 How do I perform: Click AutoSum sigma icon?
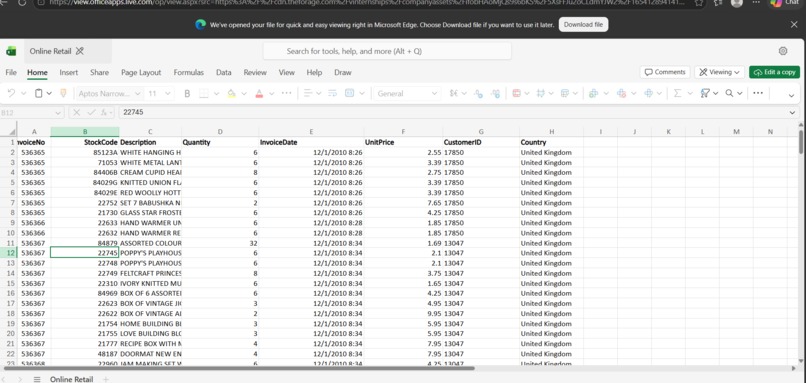(x=677, y=93)
